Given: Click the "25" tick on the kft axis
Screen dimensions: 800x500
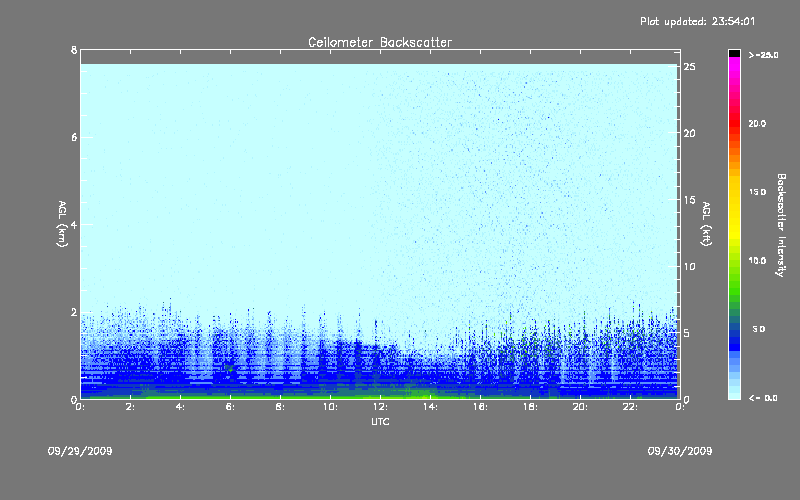Looking at the screenshot, I should coord(689,67).
